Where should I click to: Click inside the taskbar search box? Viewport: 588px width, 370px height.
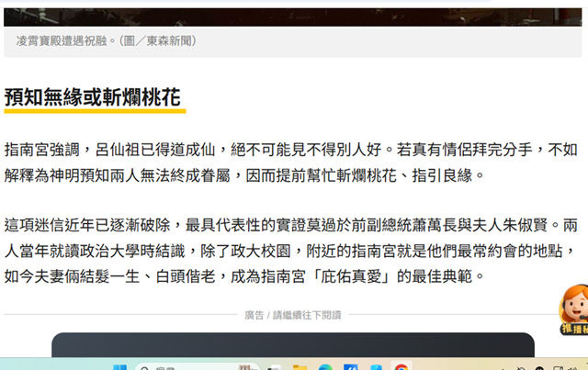coord(197,366)
